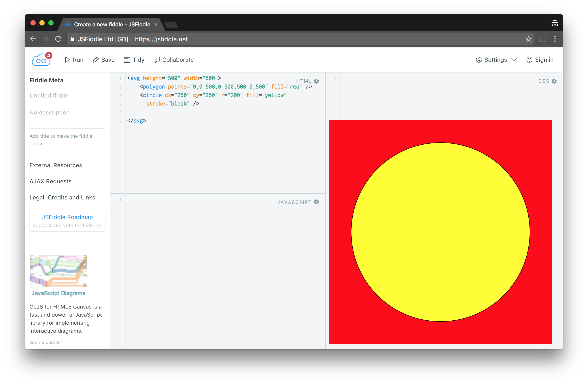Open HTML panel settings gear
The height and width of the screenshot is (385, 588).
317,81
